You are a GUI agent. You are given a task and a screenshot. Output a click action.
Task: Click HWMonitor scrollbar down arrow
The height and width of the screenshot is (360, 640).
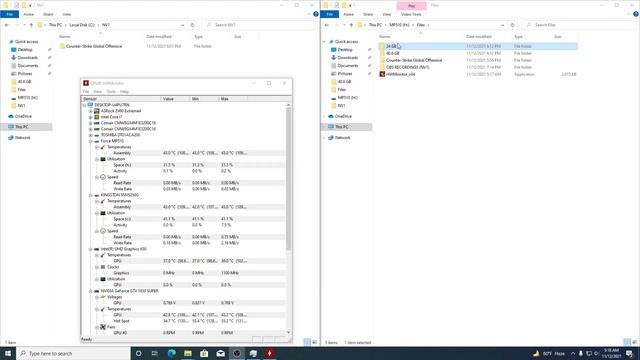(x=289, y=333)
